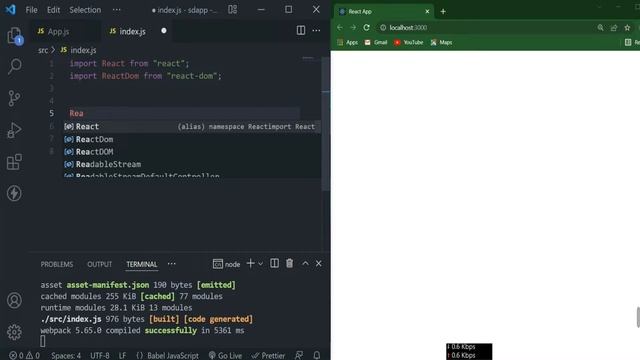The width and height of the screenshot is (640, 360).
Task: Split the editor to the right
Action: point(301,30)
